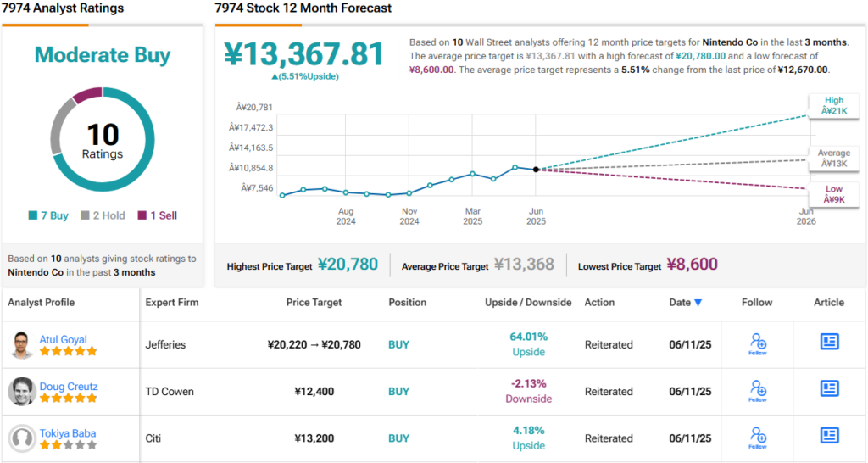Select the 7974 Stock 12 Month Forecast heading

[x=303, y=8]
